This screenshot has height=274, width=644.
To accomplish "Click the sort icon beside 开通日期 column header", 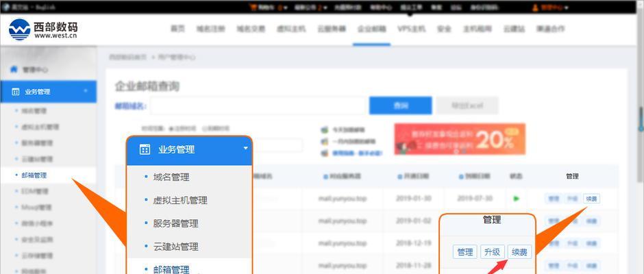I will click(400, 176).
